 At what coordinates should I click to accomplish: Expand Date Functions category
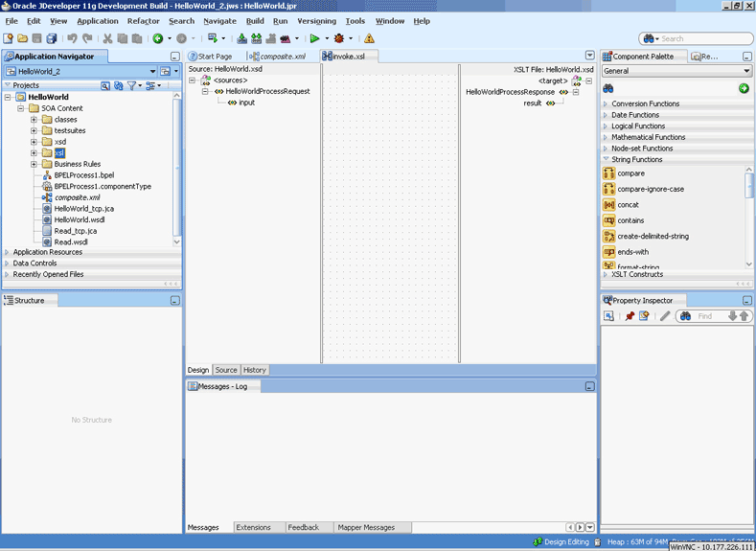tap(606, 115)
